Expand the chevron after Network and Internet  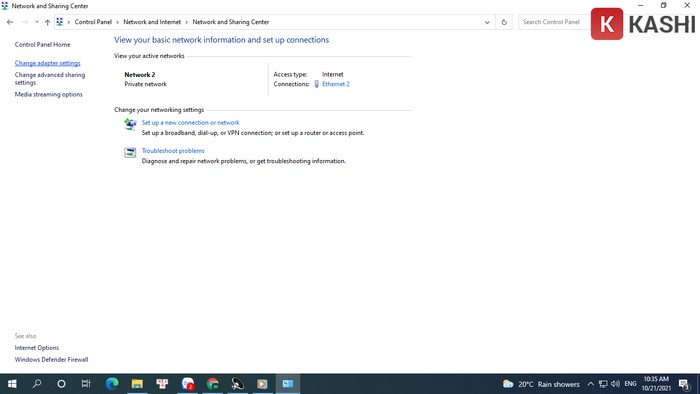click(187, 22)
